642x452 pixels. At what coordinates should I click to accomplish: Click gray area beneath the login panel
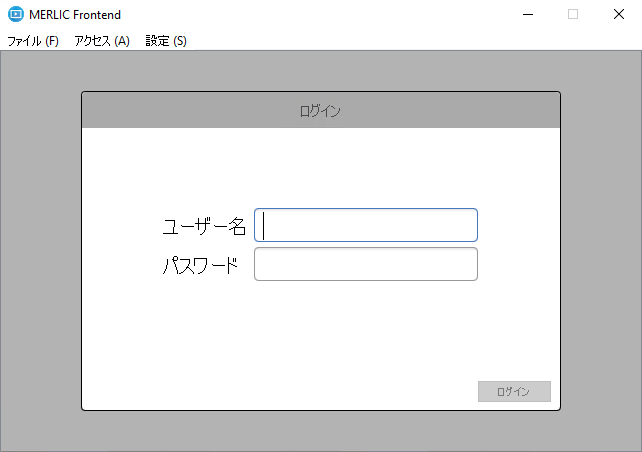tap(320, 430)
